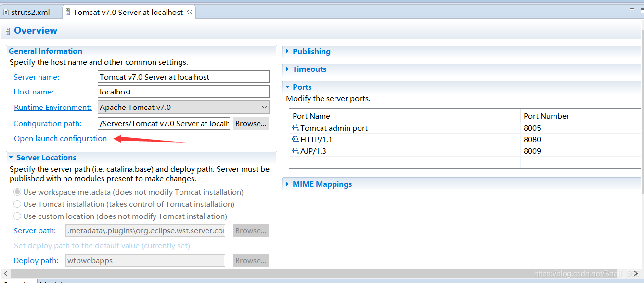Viewport: 644px width, 283px height.
Task: Open the Runtime Environment combo box
Action: pos(183,107)
